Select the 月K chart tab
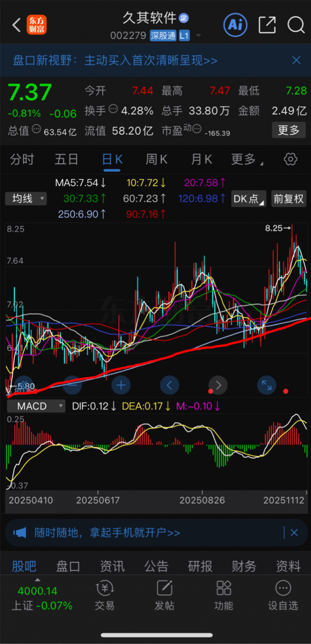The image size is (311, 644). pos(202,159)
